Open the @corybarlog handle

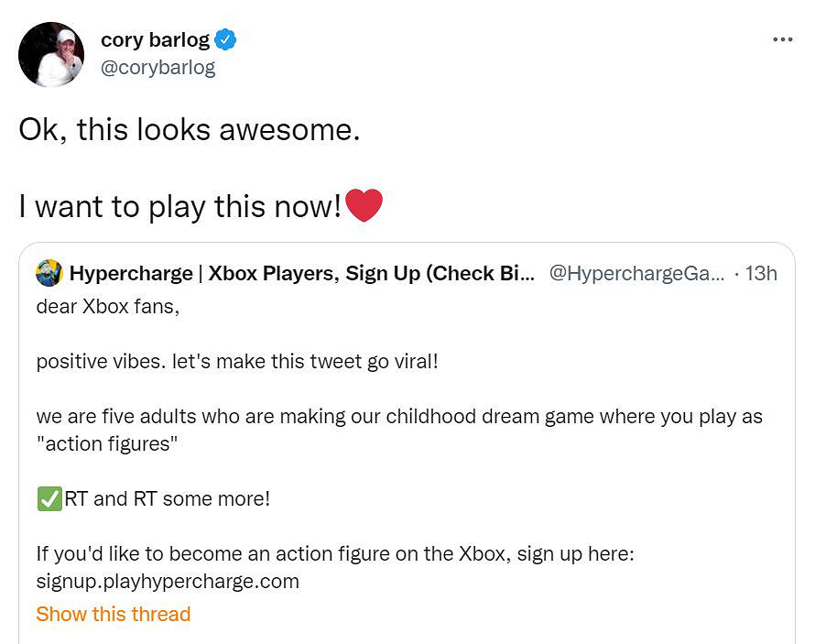click(x=158, y=68)
